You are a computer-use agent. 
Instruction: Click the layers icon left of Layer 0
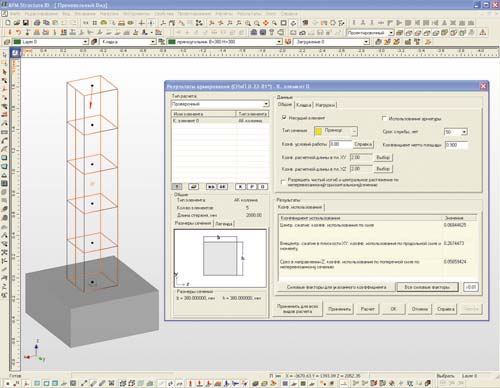point(7,42)
